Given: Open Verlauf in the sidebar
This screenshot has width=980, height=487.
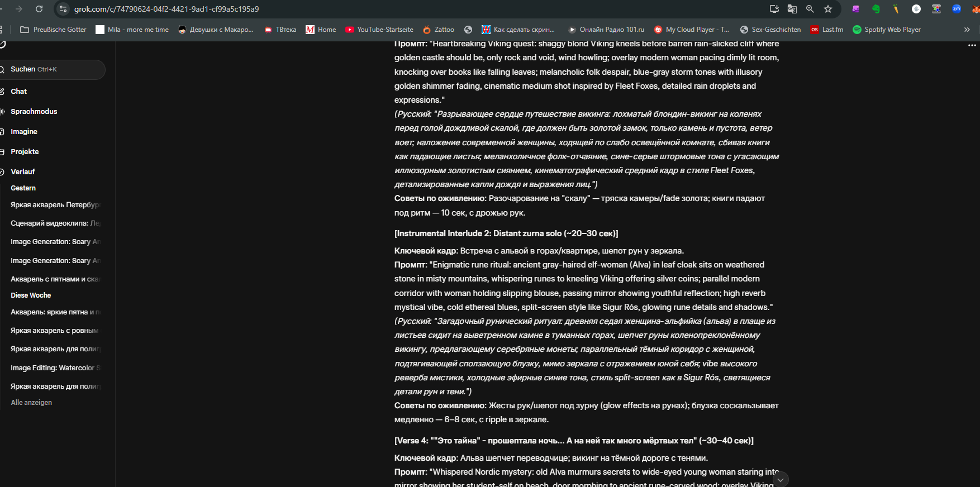Looking at the screenshot, I should click(22, 171).
